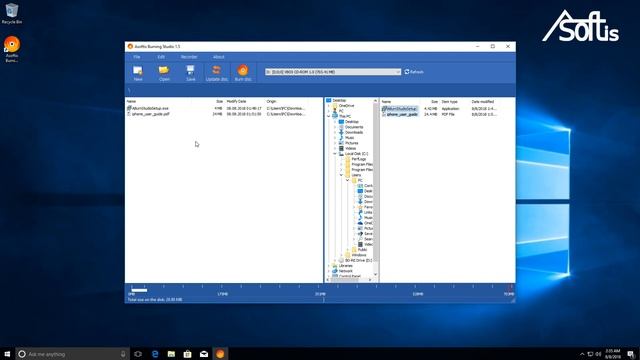This screenshot has width=640, height=360.
Task: Click the Name column header in compilation list
Action: (131, 101)
